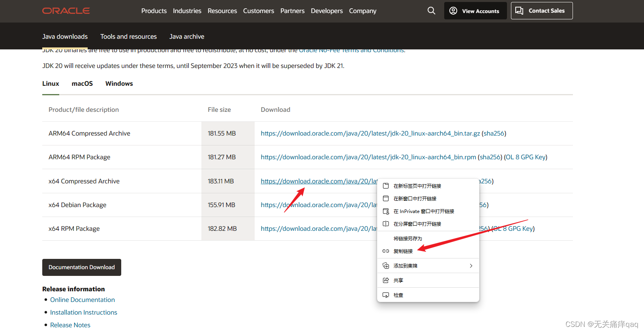Click the split screen window icon
The image size is (644, 332).
[386, 224]
